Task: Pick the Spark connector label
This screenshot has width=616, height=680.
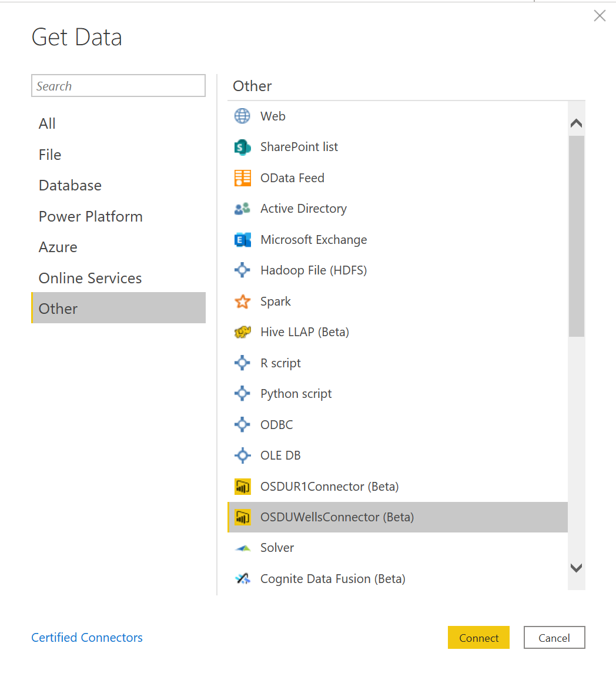Action: pyautogui.click(x=276, y=302)
